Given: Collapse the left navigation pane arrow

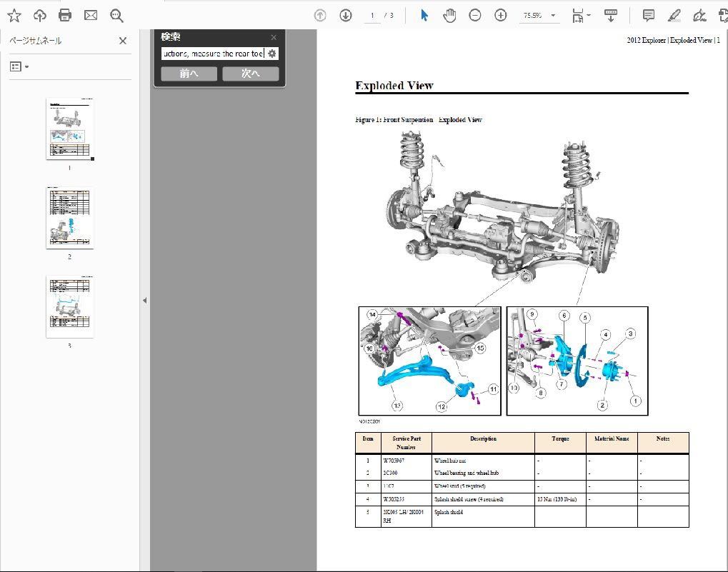Looking at the screenshot, I should [144, 301].
